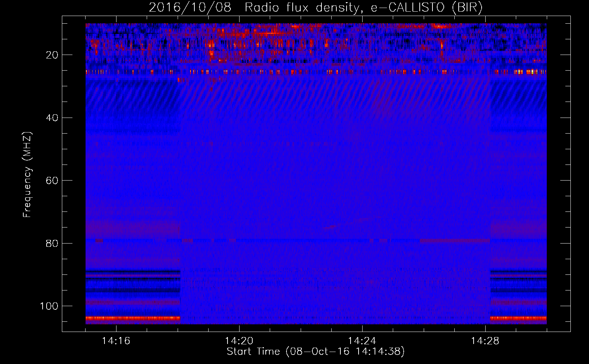Click the '60' frequency tick label

[x=52, y=181]
